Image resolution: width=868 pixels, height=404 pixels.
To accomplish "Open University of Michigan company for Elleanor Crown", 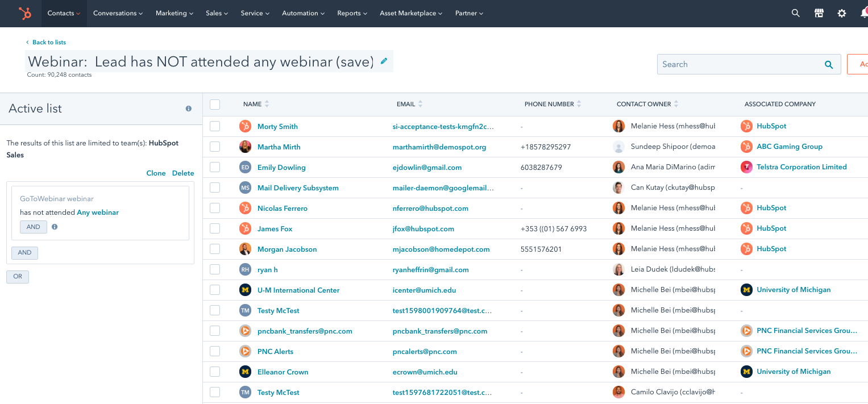I will tap(794, 372).
